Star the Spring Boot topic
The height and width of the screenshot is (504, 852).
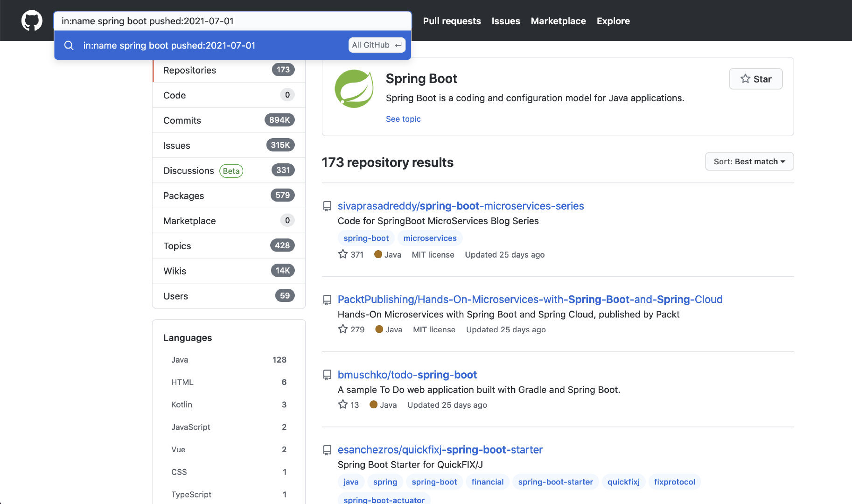tap(755, 79)
